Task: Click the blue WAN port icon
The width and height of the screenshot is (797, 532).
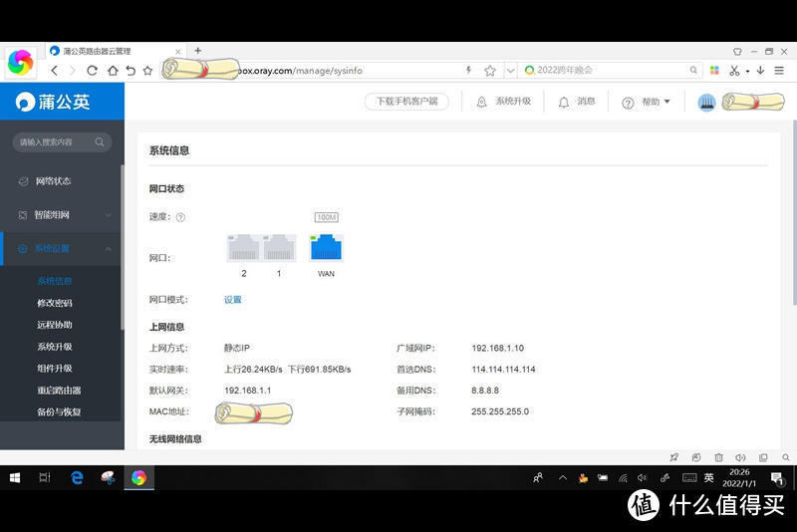Action: click(326, 247)
